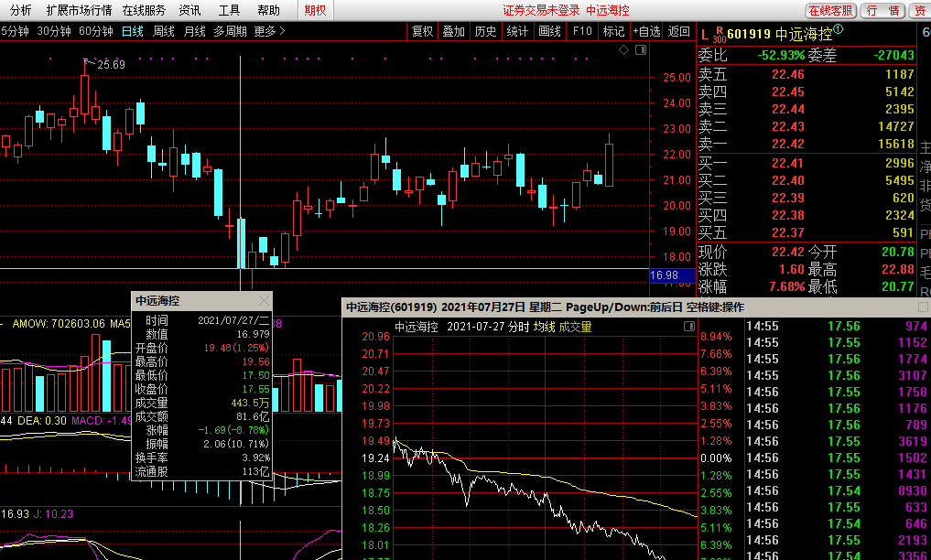Add stock to watchlist with +自选
The width and height of the screenshot is (931, 560).
click(x=646, y=31)
